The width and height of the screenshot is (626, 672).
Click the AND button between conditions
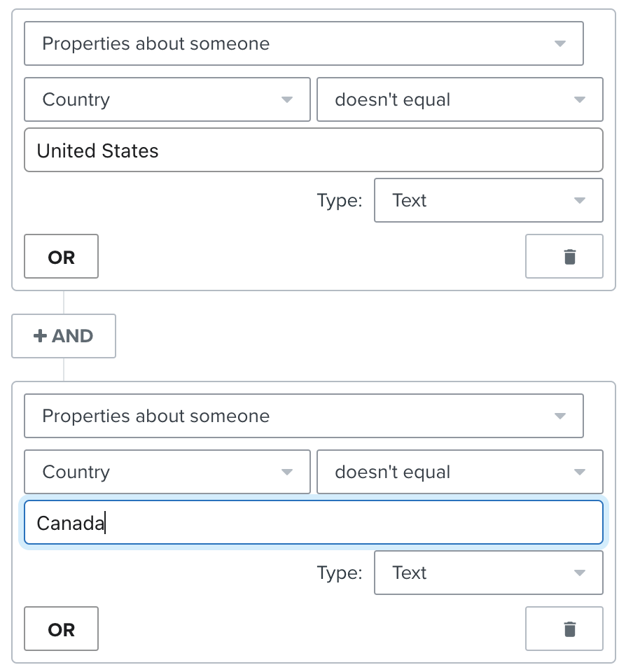64,336
